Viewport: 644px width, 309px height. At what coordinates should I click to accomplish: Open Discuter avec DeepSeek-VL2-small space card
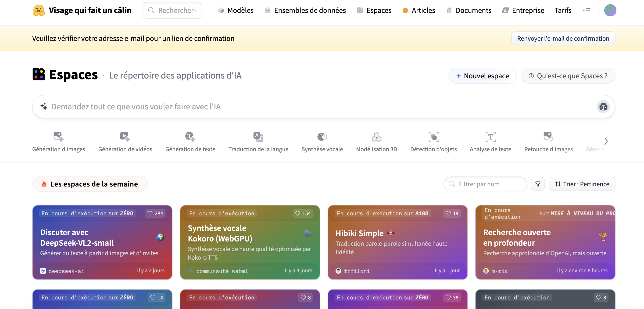click(x=102, y=242)
